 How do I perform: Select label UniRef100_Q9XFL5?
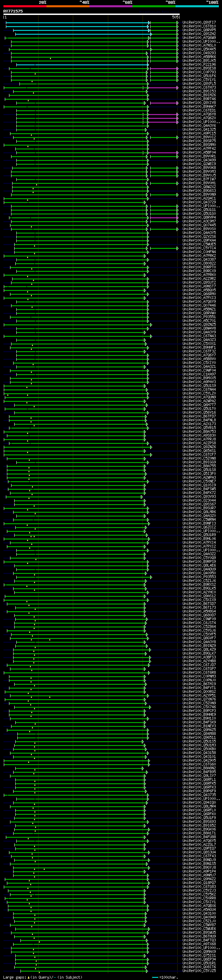[x=199, y=84]
